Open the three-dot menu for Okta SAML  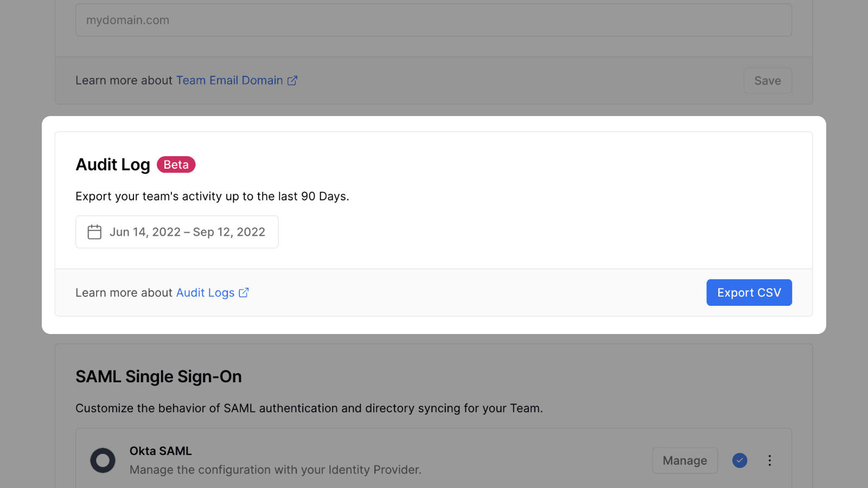click(769, 460)
